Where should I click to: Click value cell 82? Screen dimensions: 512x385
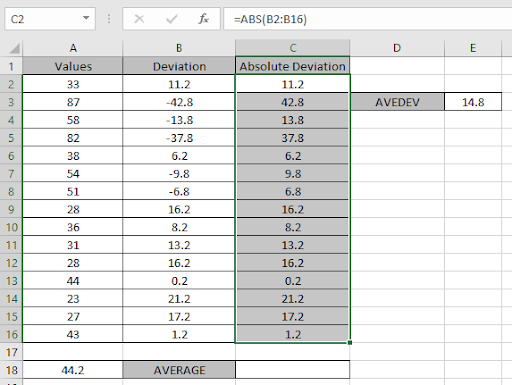73,138
